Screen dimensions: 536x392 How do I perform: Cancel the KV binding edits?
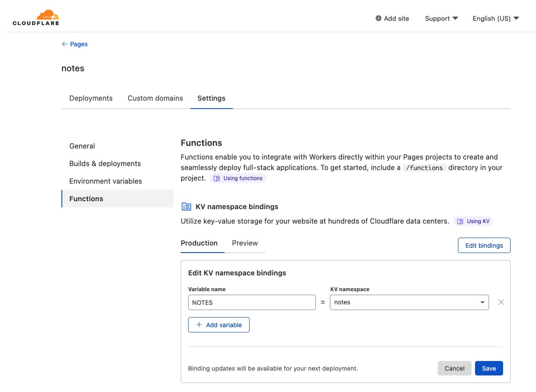(x=454, y=368)
